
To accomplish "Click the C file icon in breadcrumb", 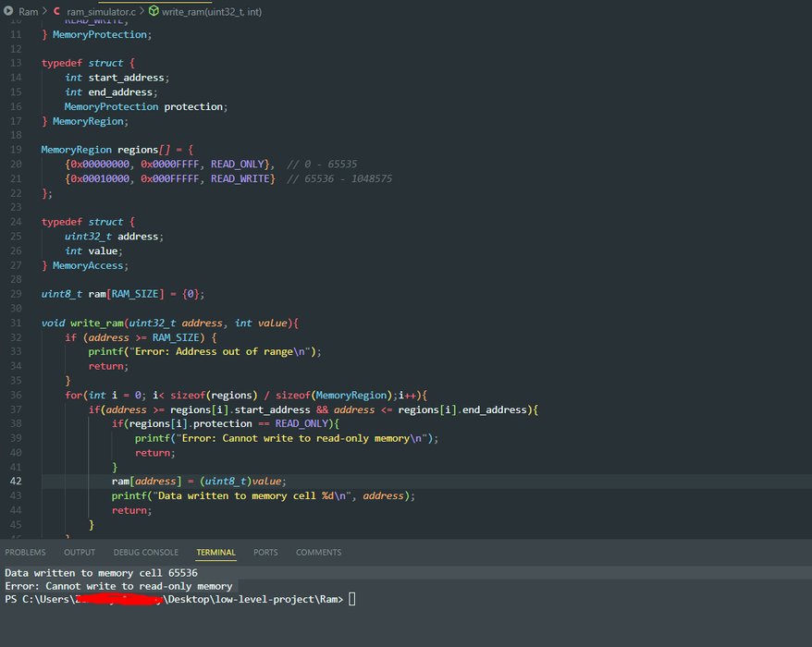I will [x=56, y=11].
